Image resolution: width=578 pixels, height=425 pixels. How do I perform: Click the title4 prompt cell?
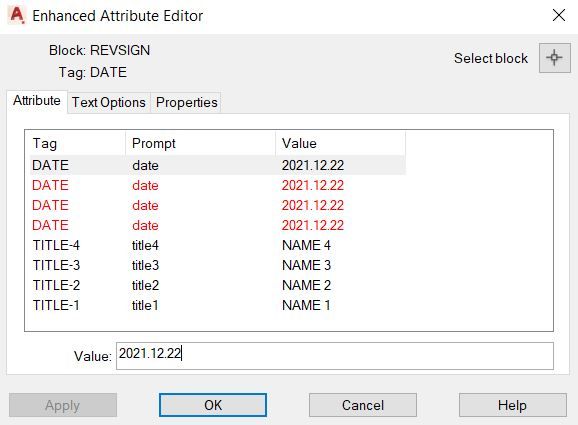(145, 245)
